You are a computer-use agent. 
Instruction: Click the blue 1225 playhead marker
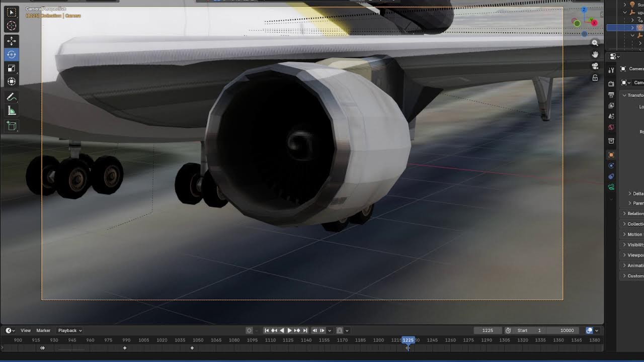click(x=408, y=340)
